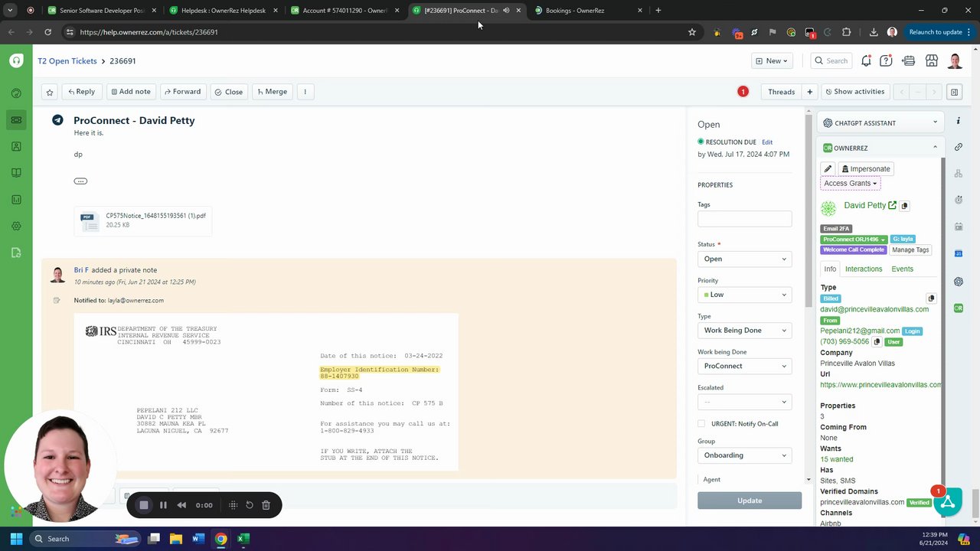This screenshot has height=551, width=980.
Task: Open the Freshchat floating widget button
Action: [948, 502]
